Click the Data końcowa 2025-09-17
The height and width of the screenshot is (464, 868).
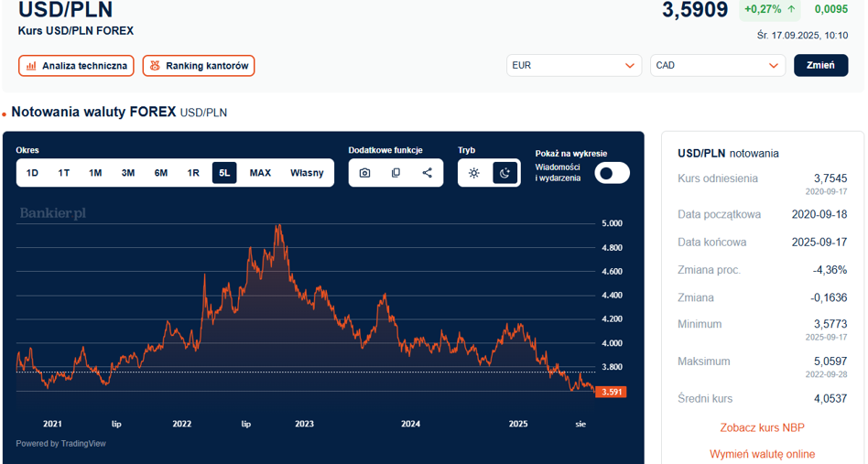(x=819, y=243)
